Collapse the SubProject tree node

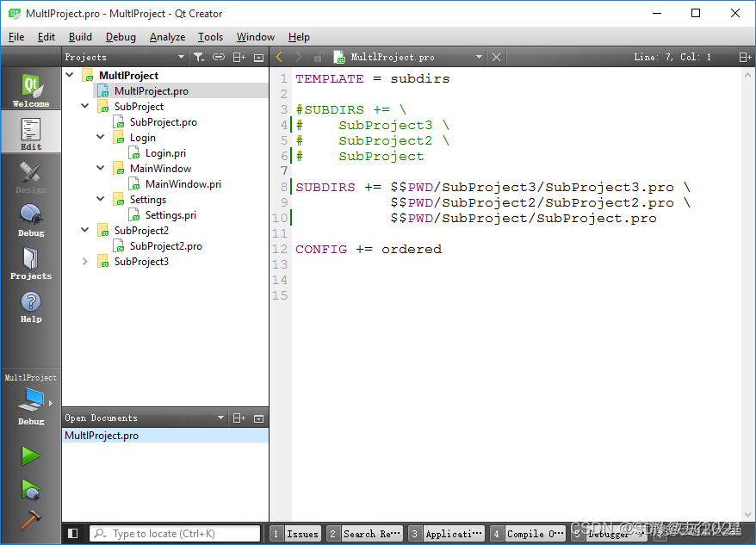[x=85, y=106]
